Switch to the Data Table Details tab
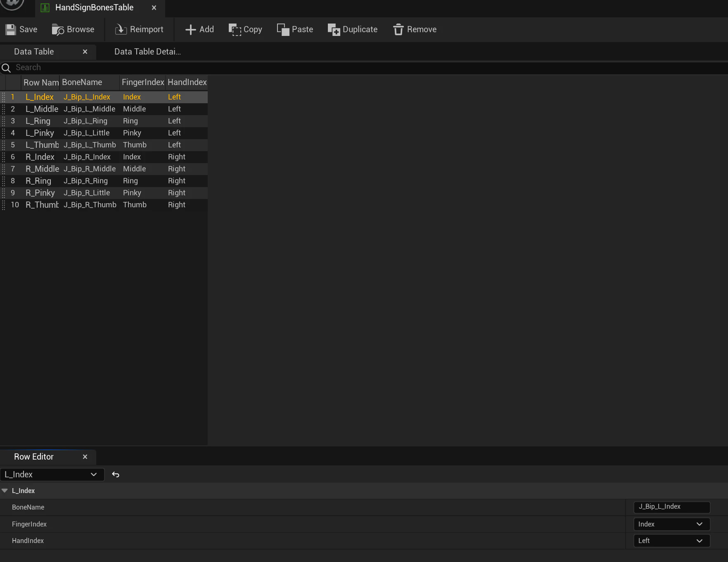Image resolution: width=728 pixels, height=562 pixels. 147,52
